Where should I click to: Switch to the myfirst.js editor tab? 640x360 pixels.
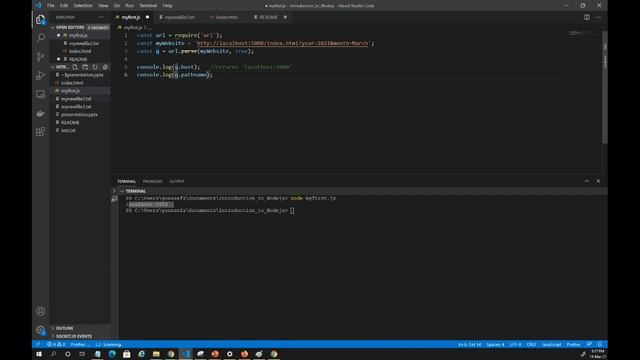[x=131, y=17]
